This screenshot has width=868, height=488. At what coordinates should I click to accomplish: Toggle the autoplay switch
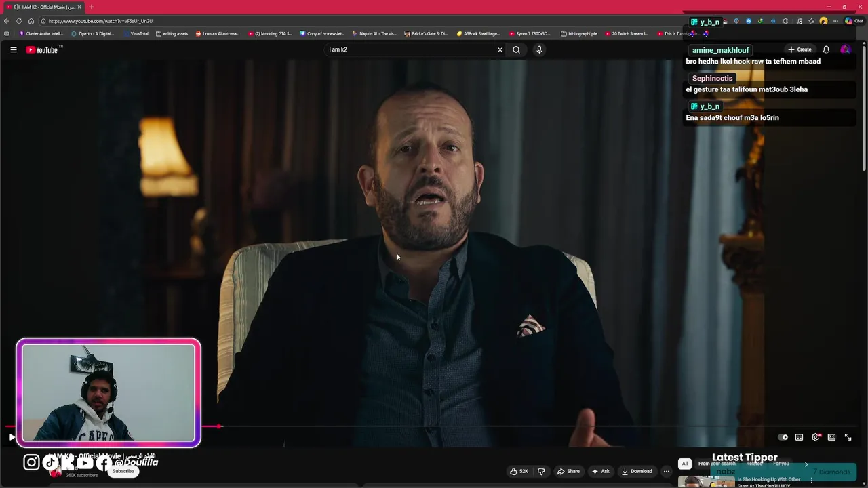pos(783,437)
